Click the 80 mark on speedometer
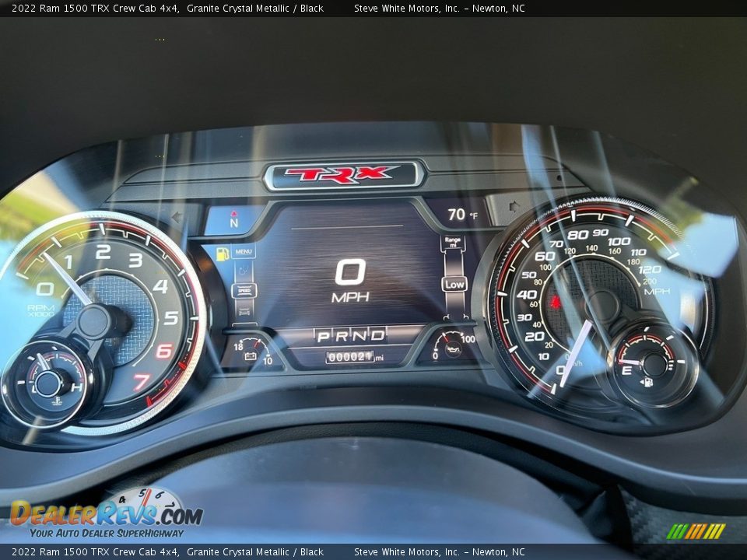 (x=577, y=235)
